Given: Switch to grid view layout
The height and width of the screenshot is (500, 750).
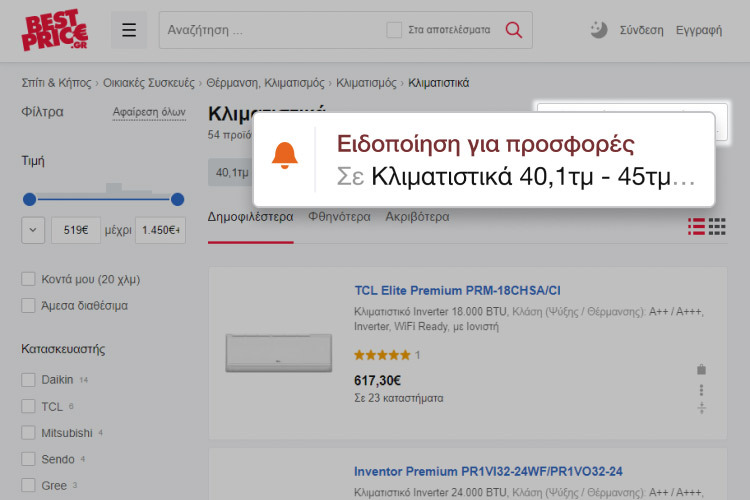Looking at the screenshot, I should [x=717, y=227].
